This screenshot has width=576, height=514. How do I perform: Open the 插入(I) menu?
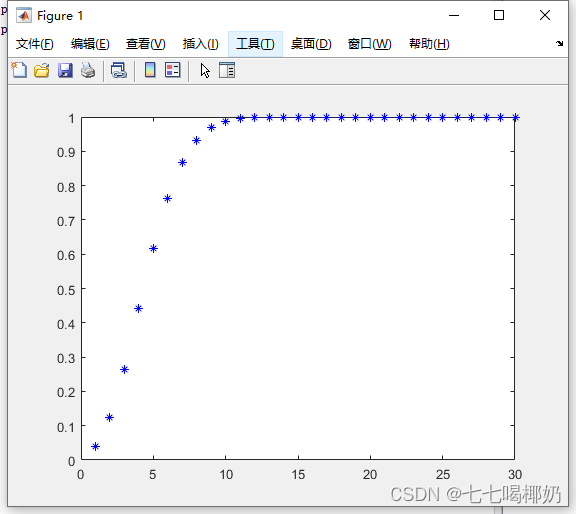point(201,44)
